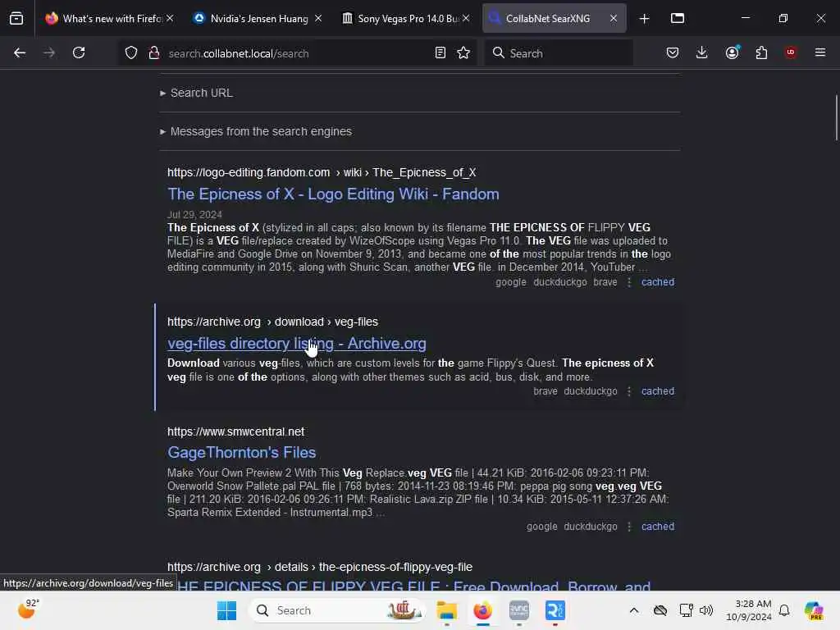Open the Firefox application menu
This screenshot has height=630, width=840.
click(819, 52)
